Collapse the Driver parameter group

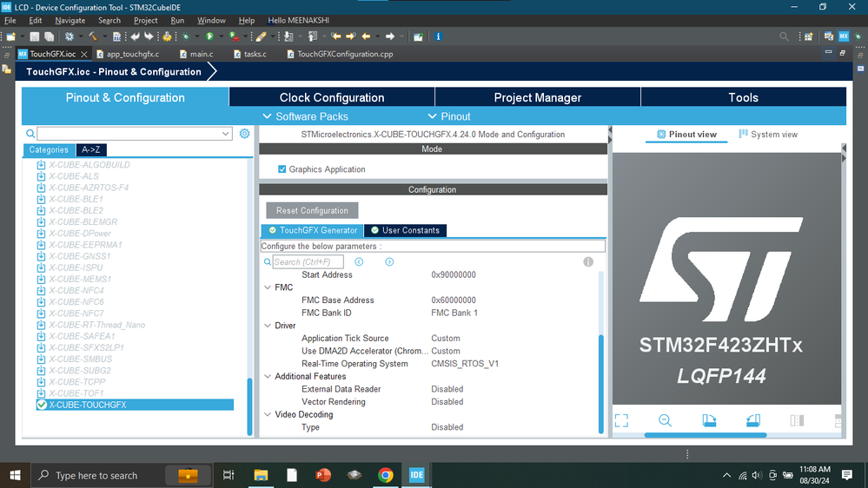[x=268, y=326]
